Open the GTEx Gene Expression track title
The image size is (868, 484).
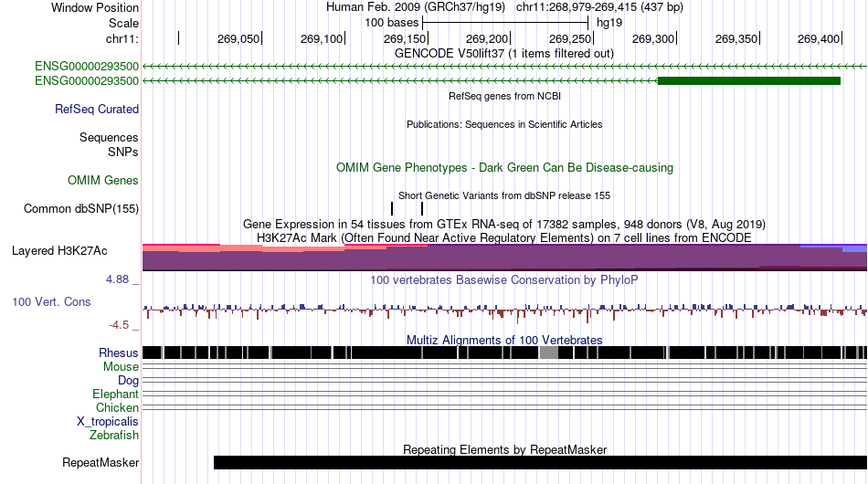click(504, 224)
